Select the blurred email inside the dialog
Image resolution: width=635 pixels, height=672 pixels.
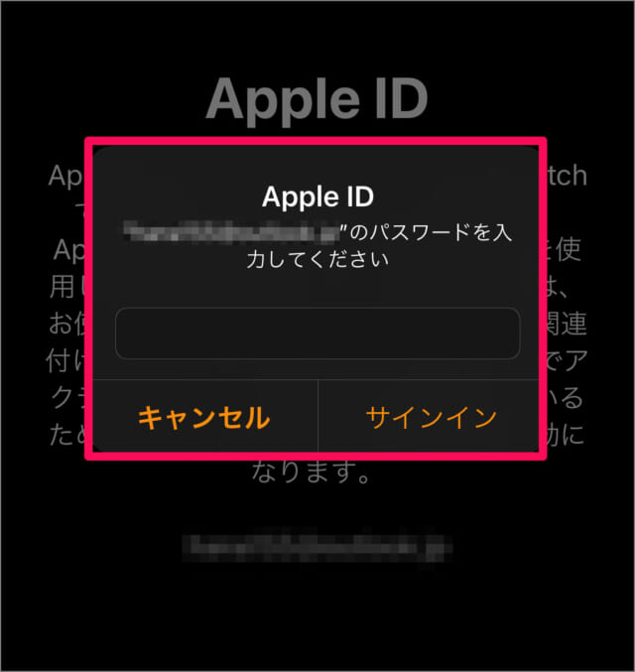click(232, 232)
